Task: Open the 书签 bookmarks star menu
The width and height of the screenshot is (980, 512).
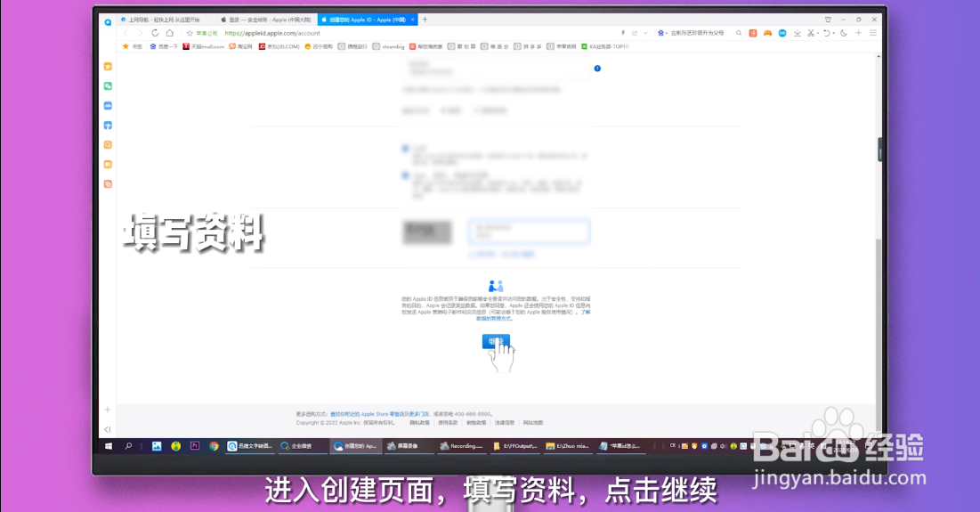Action: click(x=133, y=46)
